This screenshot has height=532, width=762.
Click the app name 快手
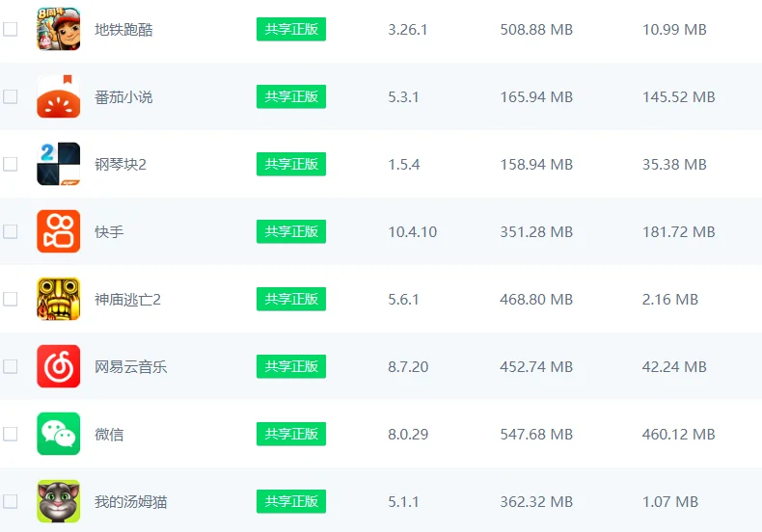(x=109, y=232)
